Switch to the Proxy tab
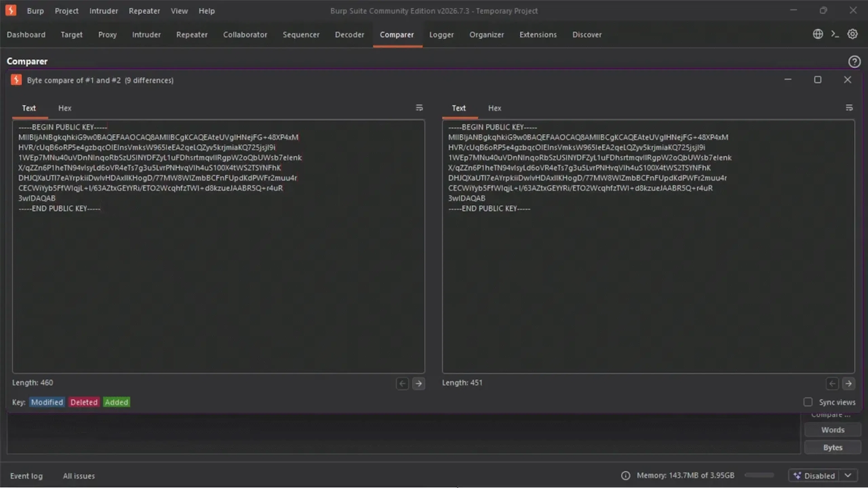868x488 pixels. [108, 35]
